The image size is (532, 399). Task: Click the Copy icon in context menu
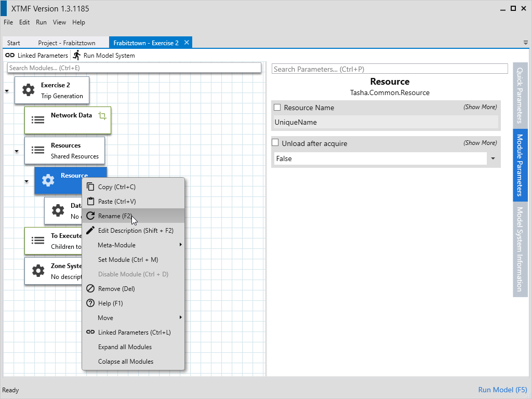90,187
